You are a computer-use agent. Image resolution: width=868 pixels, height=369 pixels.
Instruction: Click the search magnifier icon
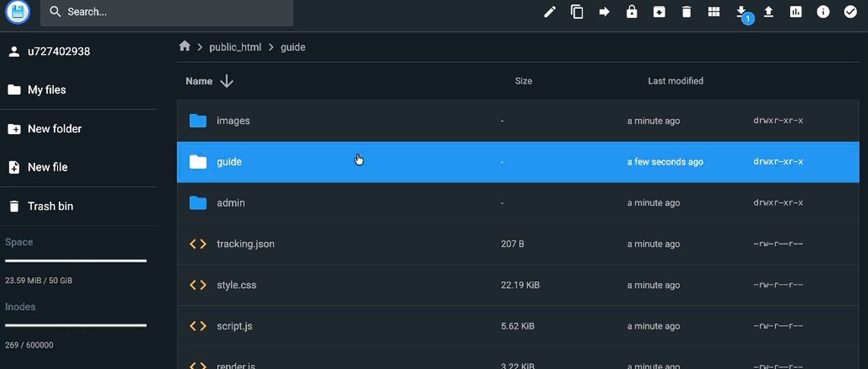tap(55, 11)
